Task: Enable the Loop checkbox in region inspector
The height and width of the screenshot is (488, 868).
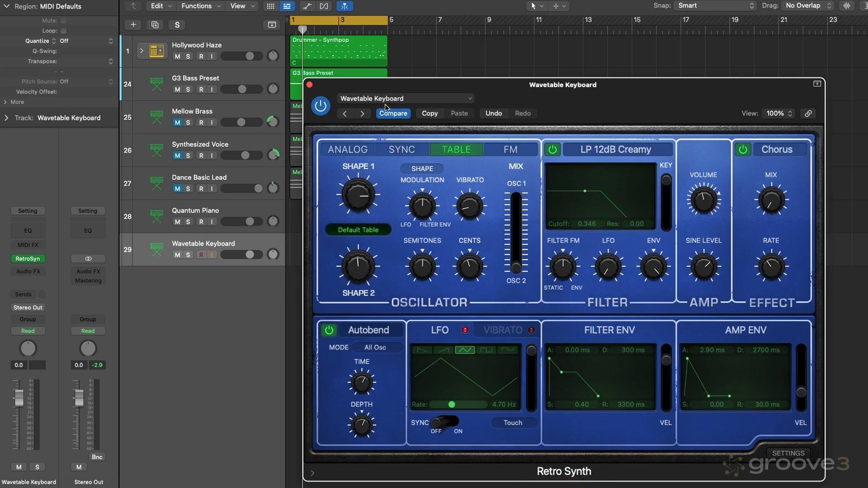Action: (x=64, y=31)
